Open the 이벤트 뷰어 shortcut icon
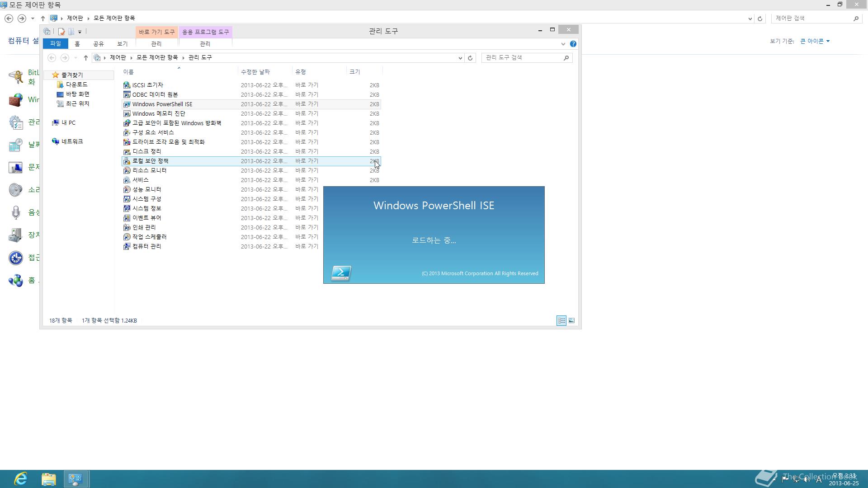This screenshot has height=488, width=868. pyautogui.click(x=127, y=218)
